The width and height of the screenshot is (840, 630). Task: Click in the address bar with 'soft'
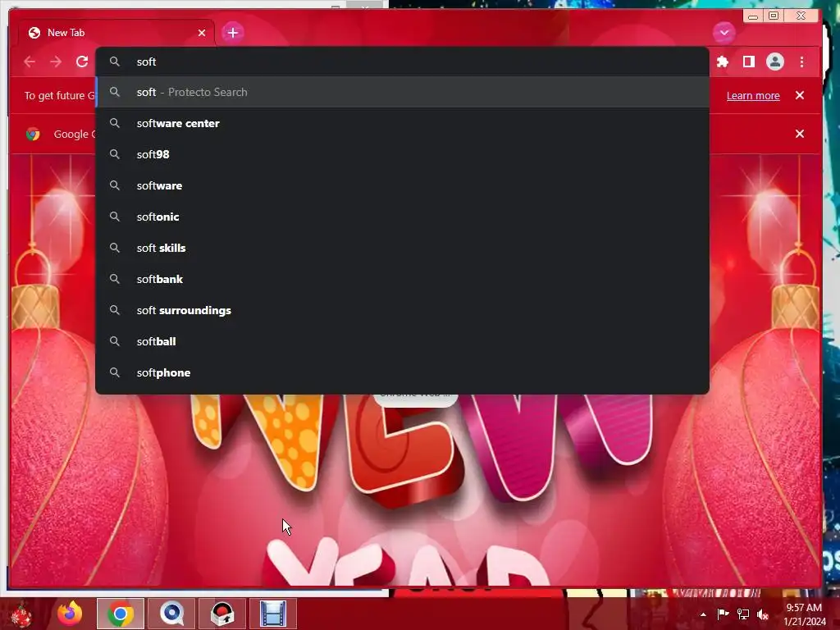(402, 62)
